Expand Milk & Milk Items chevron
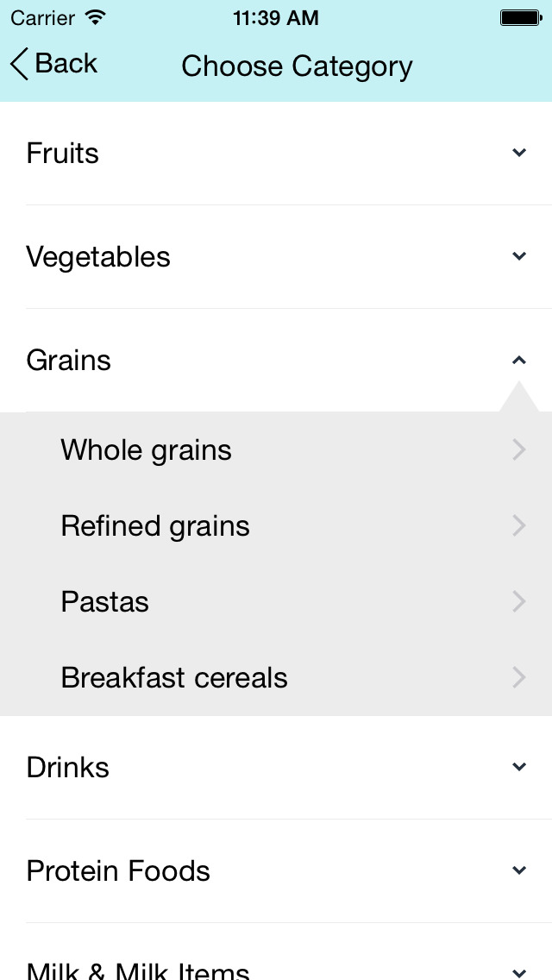Viewport: 552px width, 980px height. coord(519,972)
